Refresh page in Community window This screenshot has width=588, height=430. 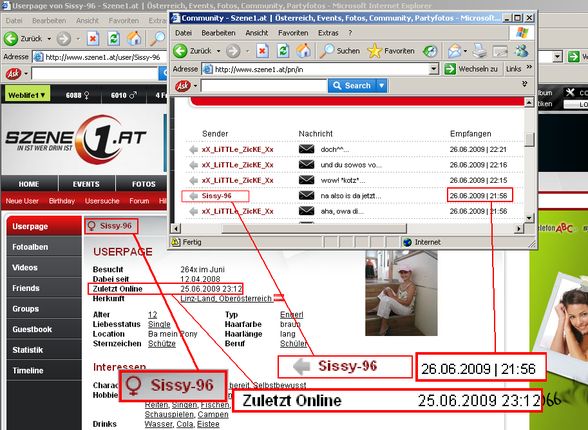pos(283,51)
